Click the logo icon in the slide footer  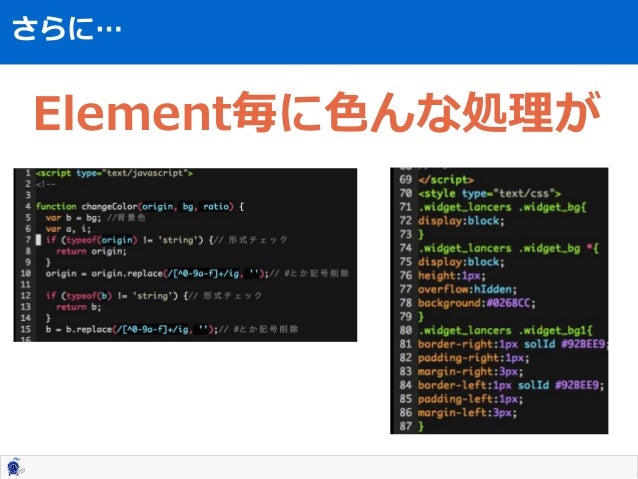[x=15, y=467]
